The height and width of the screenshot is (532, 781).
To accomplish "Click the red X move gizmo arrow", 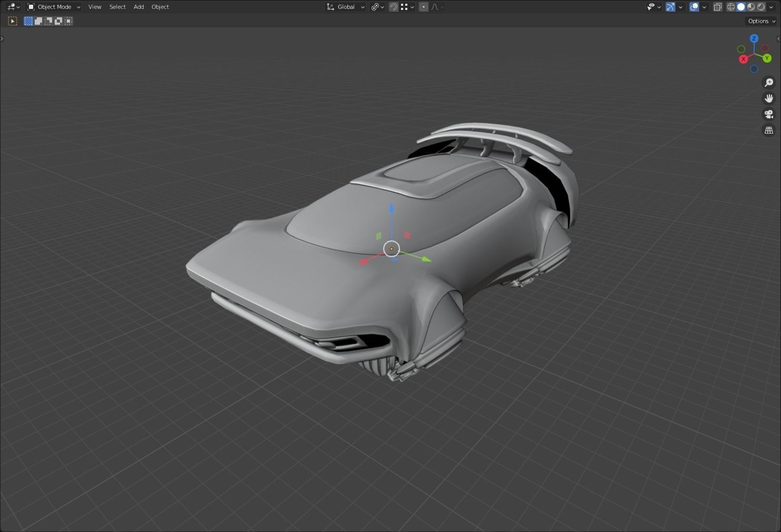I will [x=364, y=261].
